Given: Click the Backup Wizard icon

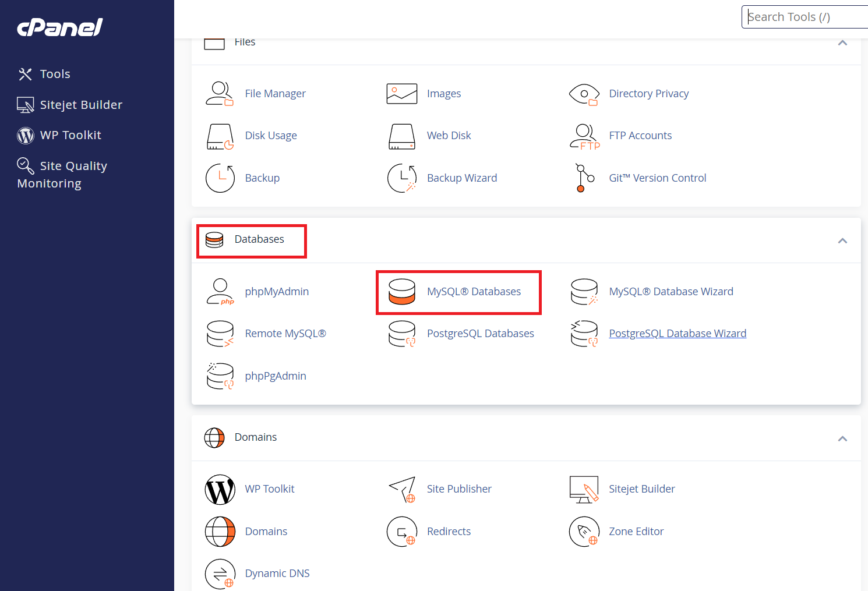Looking at the screenshot, I should (402, 178).
